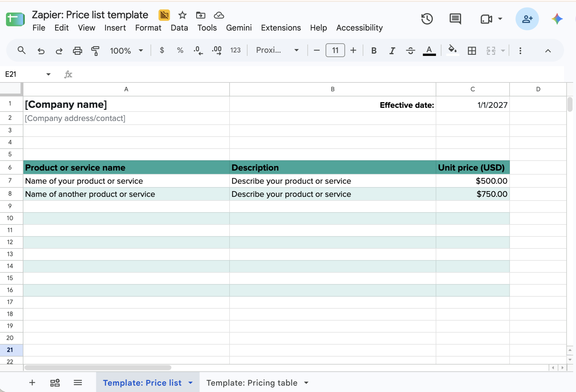Image resolution: width=576 pixels, height=392 pixels.
Task: Show all sheets list icon
Action: click(x=78, y=382)
